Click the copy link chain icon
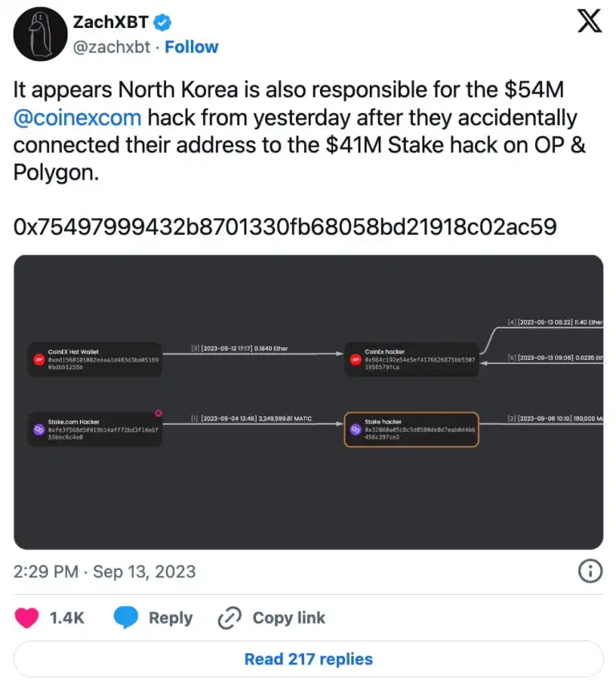This screenshot has width=616, height=687. [x=229, y=618]
